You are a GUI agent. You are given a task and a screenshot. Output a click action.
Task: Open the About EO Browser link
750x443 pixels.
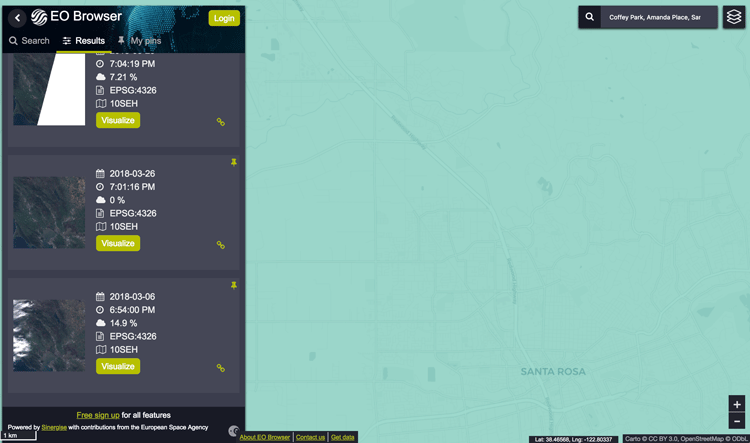pos(265,437)
